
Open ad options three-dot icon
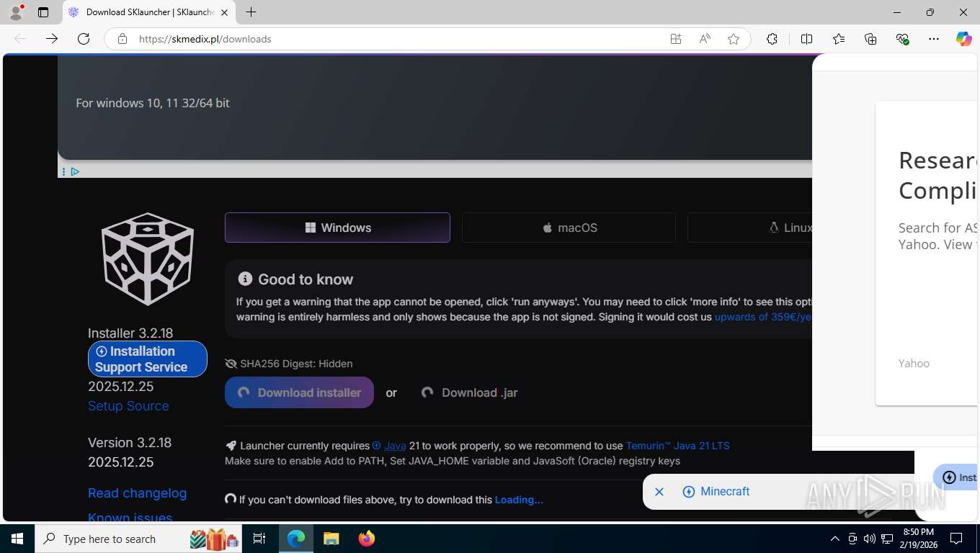pos(63,171)
